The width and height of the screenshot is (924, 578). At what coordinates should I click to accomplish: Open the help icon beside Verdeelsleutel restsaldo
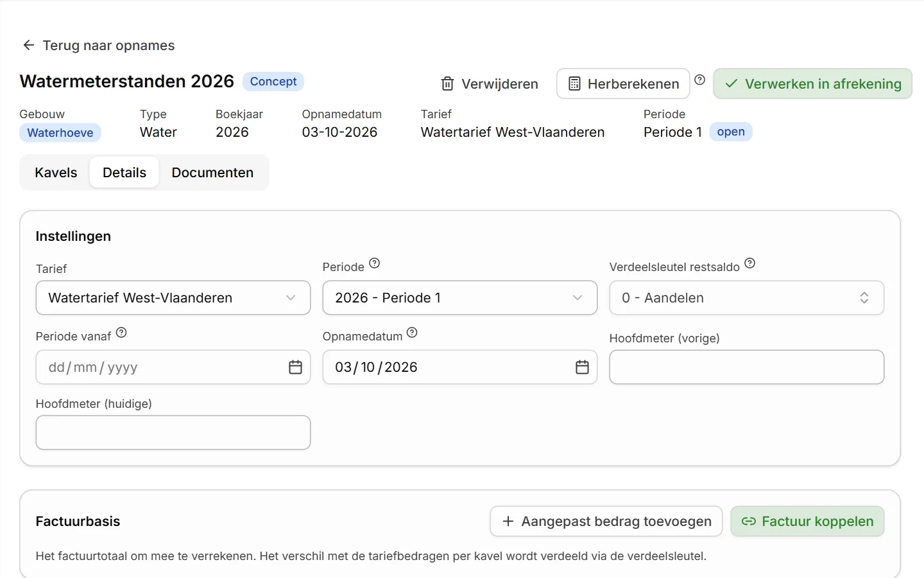[750, 263]
